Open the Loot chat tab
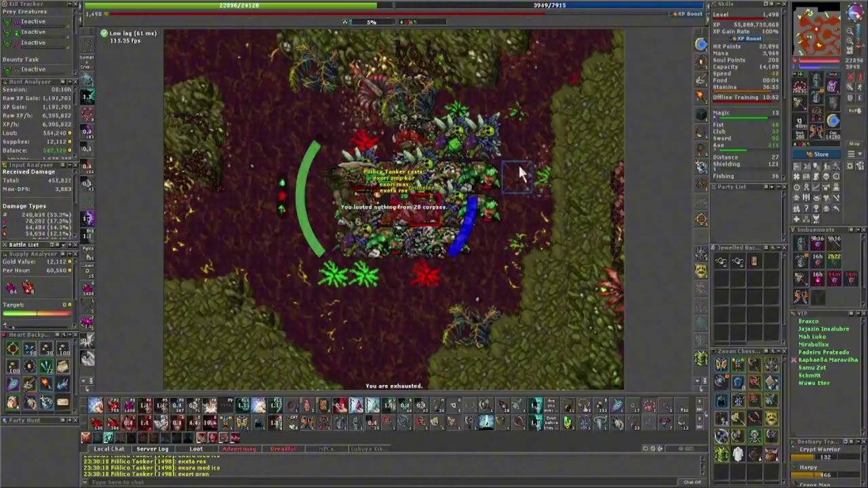The image size is (868, 488). 196,449
